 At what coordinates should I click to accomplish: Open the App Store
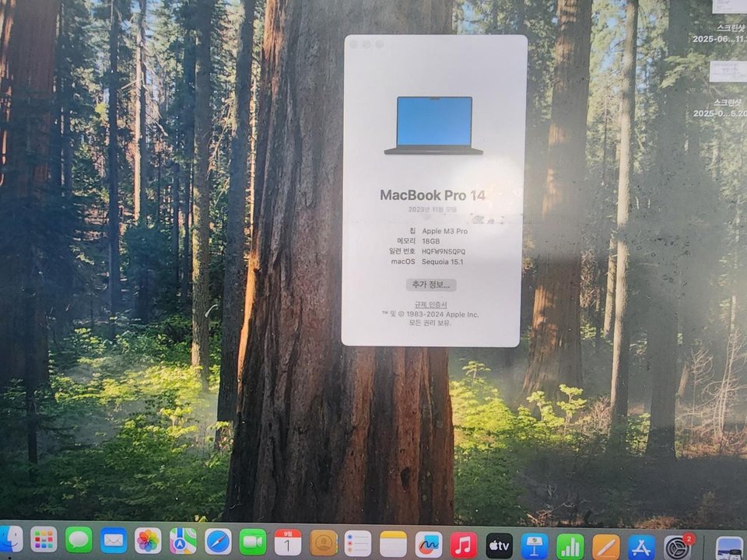[642, 547]
